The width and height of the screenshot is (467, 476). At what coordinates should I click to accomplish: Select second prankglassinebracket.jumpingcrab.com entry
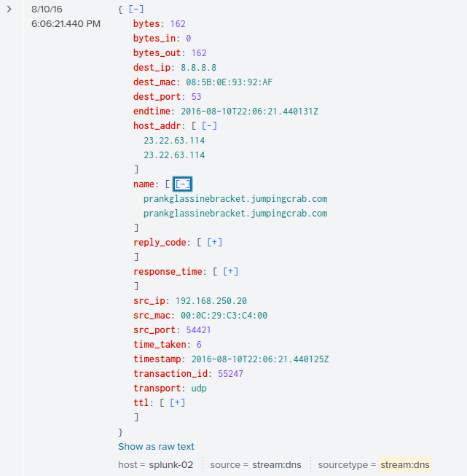pos(235,213)
